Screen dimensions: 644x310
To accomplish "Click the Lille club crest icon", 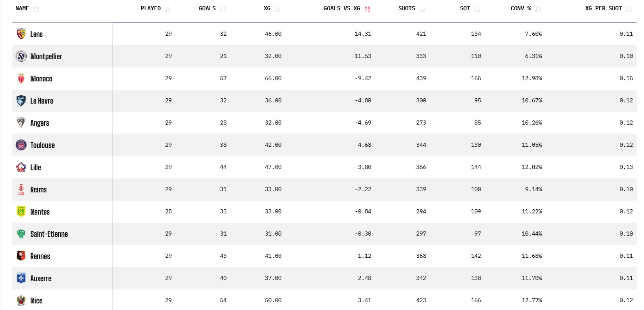I will pyautogui.click(x=21, y=167).
